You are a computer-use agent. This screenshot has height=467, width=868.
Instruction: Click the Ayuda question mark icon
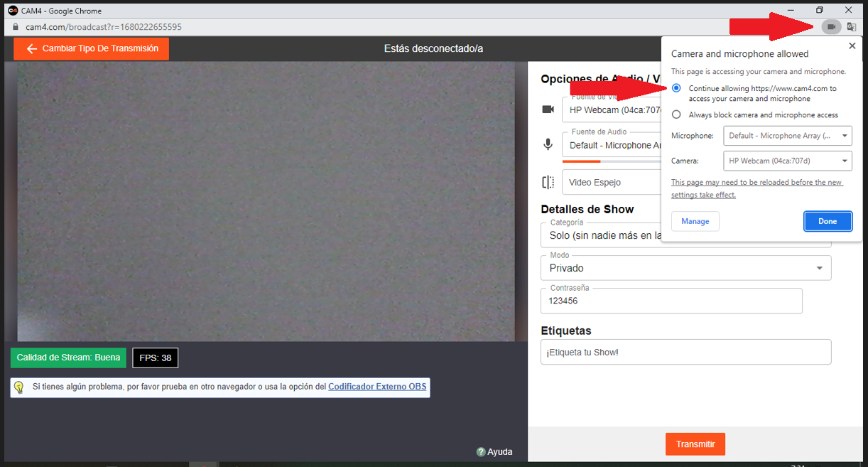pyautogui.click(x=481, y=452)
